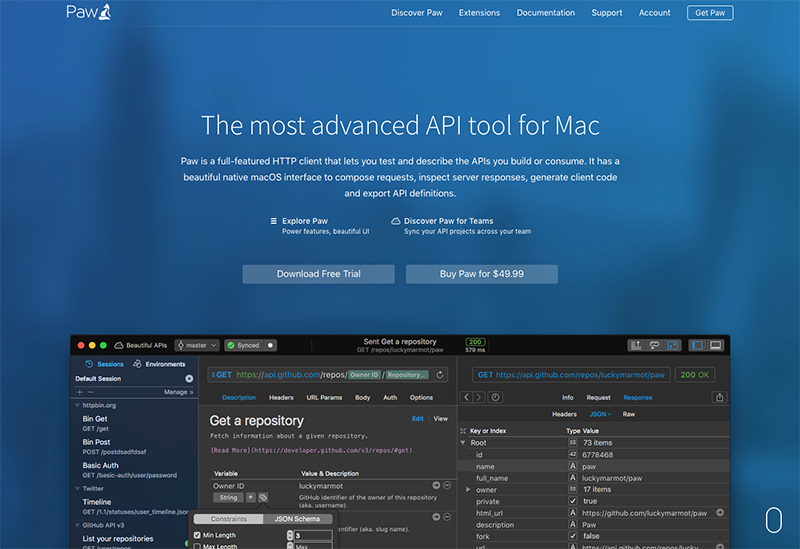Click the remove icon on Owner ID row
The width and height of the screenshot is (800, 549).
coord(447,486)
